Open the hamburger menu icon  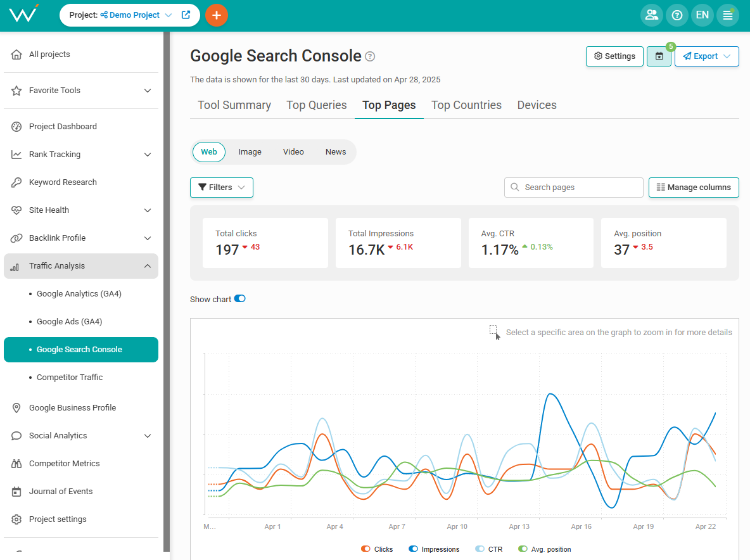point(728,15)
